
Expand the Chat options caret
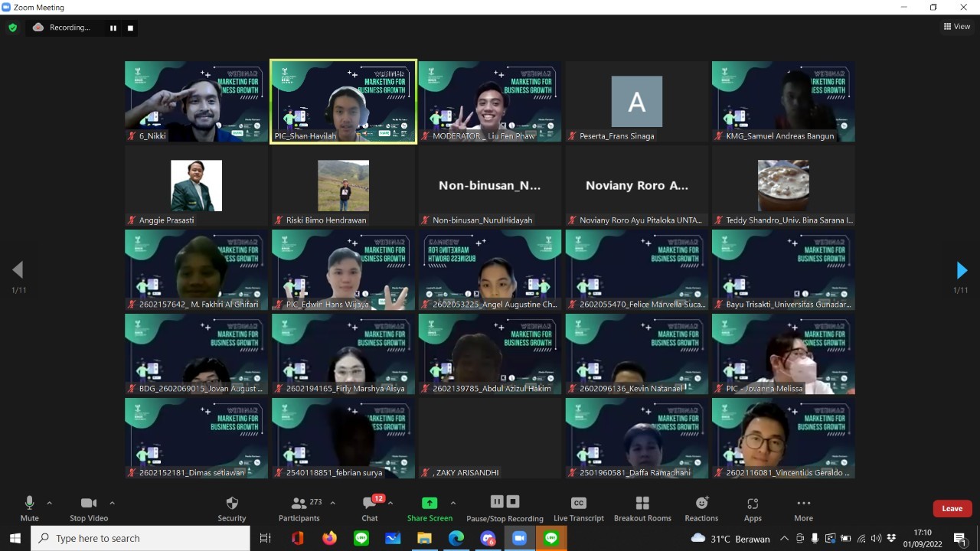point(390,503)
